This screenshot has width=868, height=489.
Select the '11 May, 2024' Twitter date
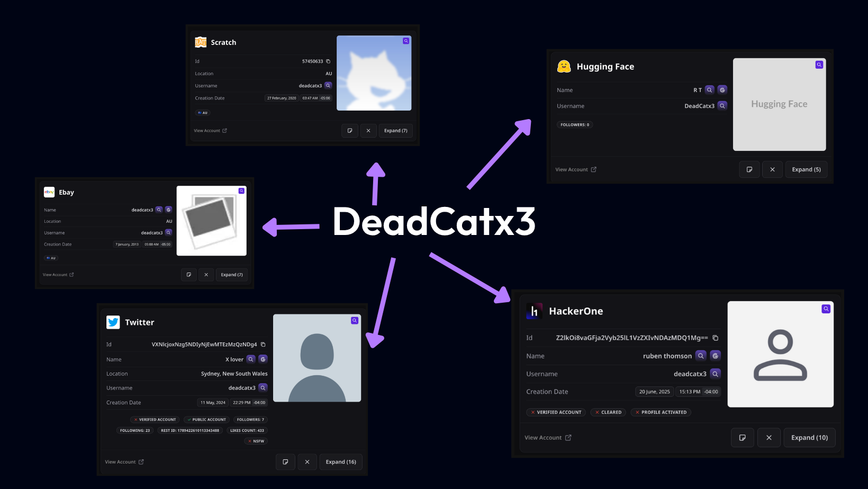click(213, 403)
